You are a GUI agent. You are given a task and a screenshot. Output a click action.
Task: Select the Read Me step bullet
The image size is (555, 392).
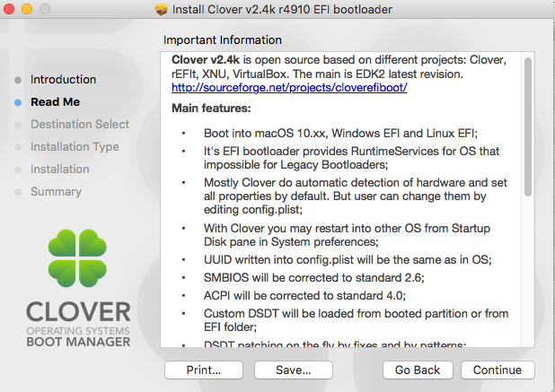click(18, 102)
